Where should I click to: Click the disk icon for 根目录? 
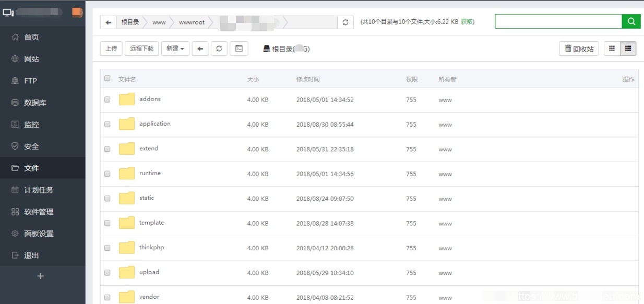pyautogui.click(x=266, y=48)
